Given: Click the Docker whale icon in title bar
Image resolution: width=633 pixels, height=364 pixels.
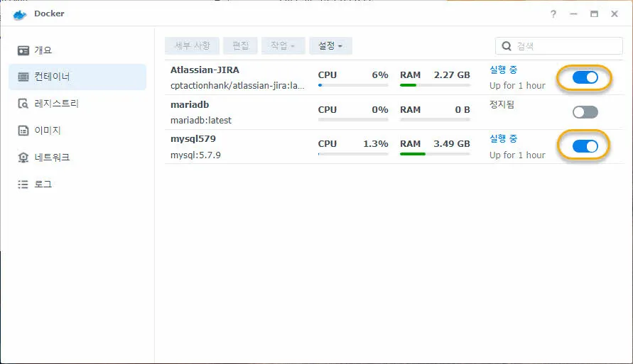Looking at the screenshot, I should (x=19, y=15).
